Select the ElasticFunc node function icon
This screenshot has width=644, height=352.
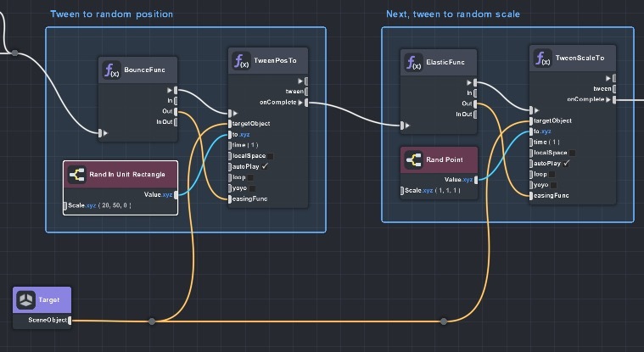412,61
